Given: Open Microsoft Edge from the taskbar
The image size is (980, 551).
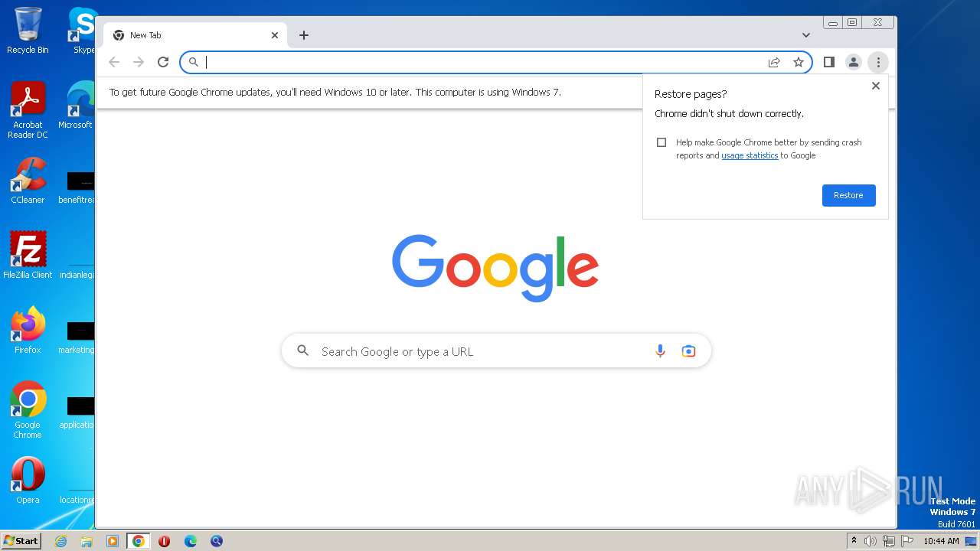Looking at the screenshot, I should point(191,541).
